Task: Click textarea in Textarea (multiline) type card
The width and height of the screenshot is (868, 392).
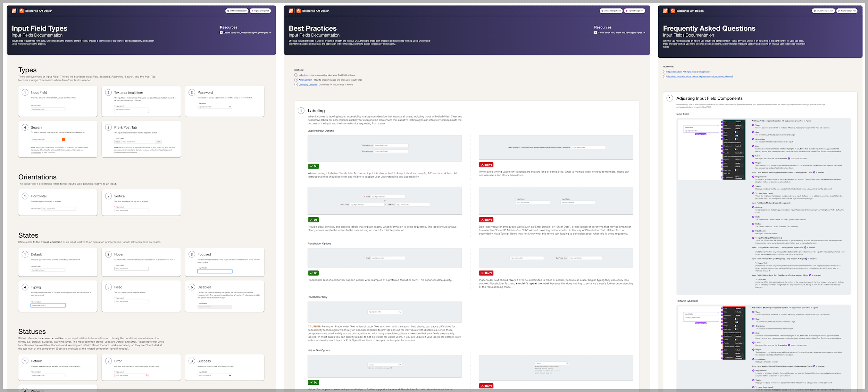Action: pyautogui.click(x=131, y=111)
